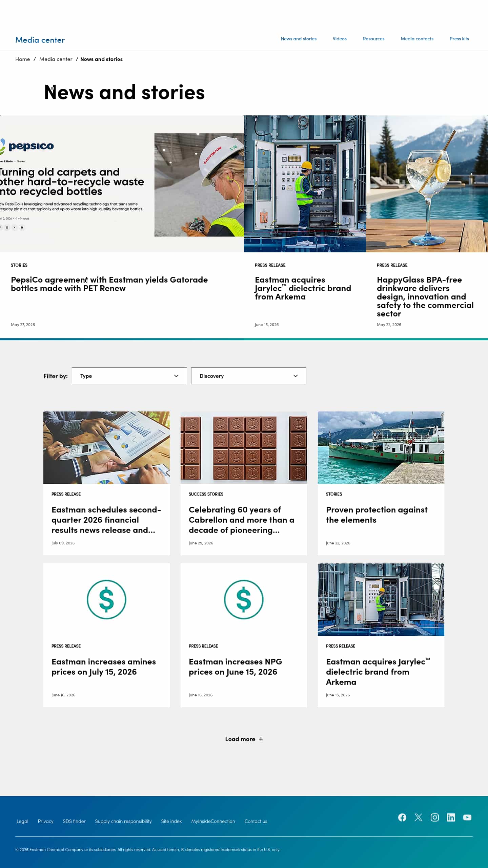Image resolution: width=488 pixels, height=868 pixels.
Task: Click Media center in the breadcrumb
Action: pyautogui.click(x=56, y=59)
